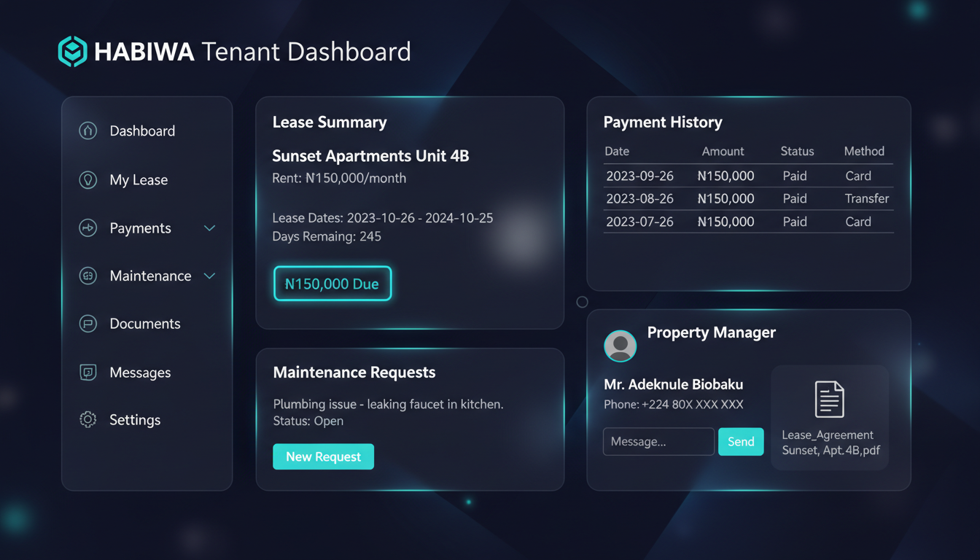The height and width of the screenshot is (560, 980).
Task: Click the Settings gear icon
Action: click(87, 419)
